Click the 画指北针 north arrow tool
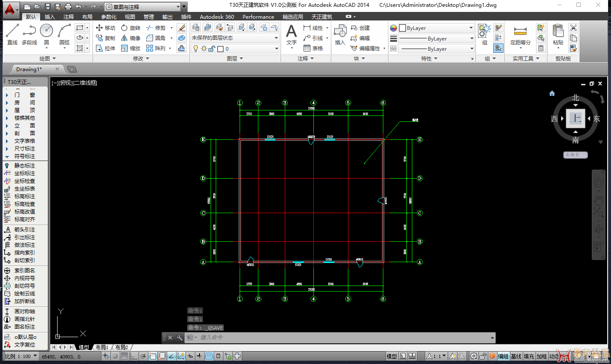Screen dimensions: 611x364 click(x=20, y=319)
